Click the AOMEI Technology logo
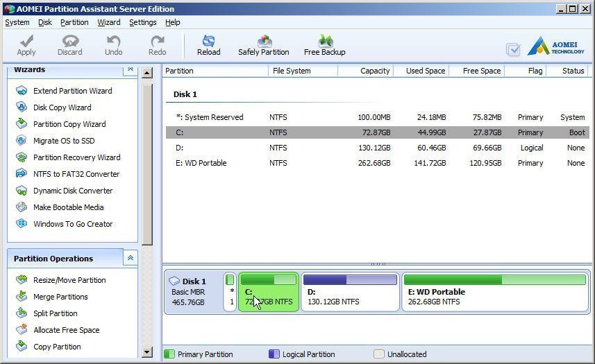 click(556, 46)
